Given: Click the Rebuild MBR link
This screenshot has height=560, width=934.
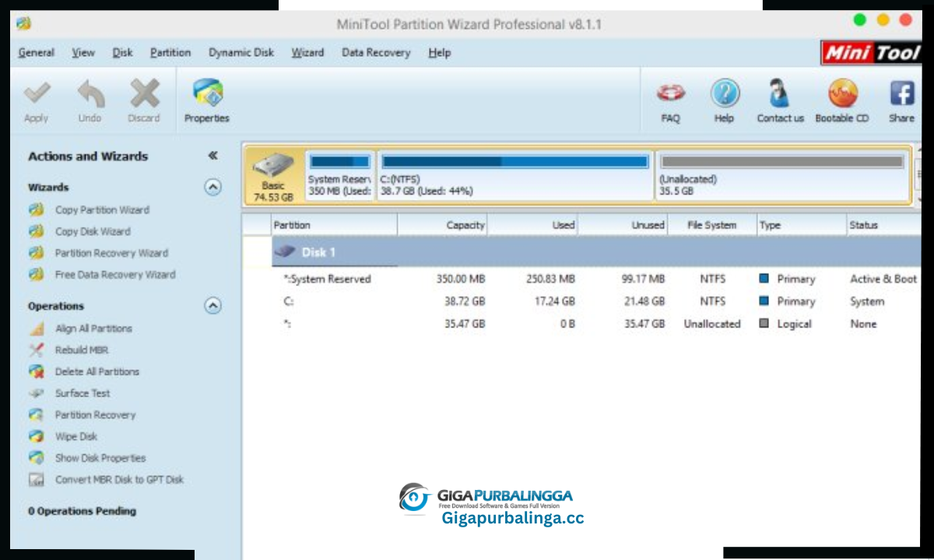Looking at the screenshot, I should pos(82,350).
